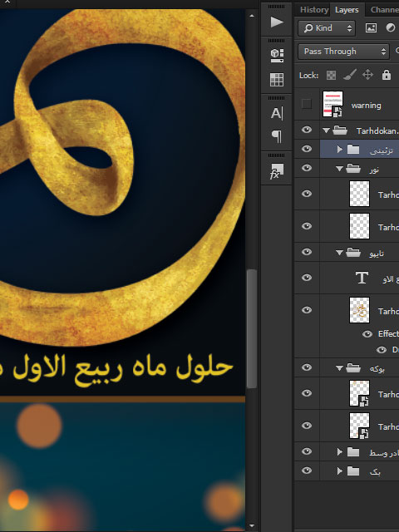
Task: Hide the بوکه group eye icon
Action: 307,367
